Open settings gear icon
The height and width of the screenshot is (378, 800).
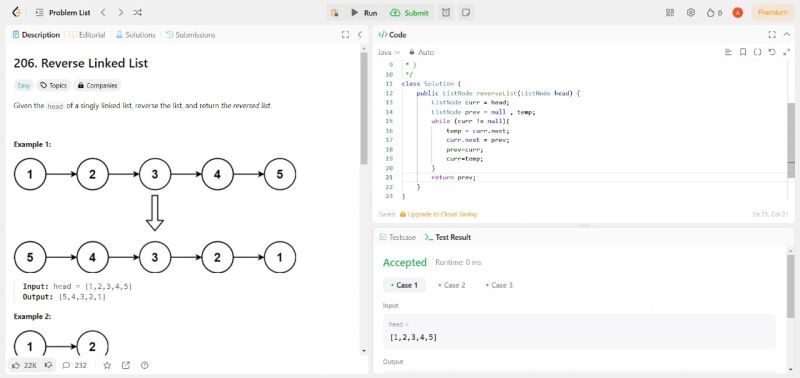click(691, 13)
